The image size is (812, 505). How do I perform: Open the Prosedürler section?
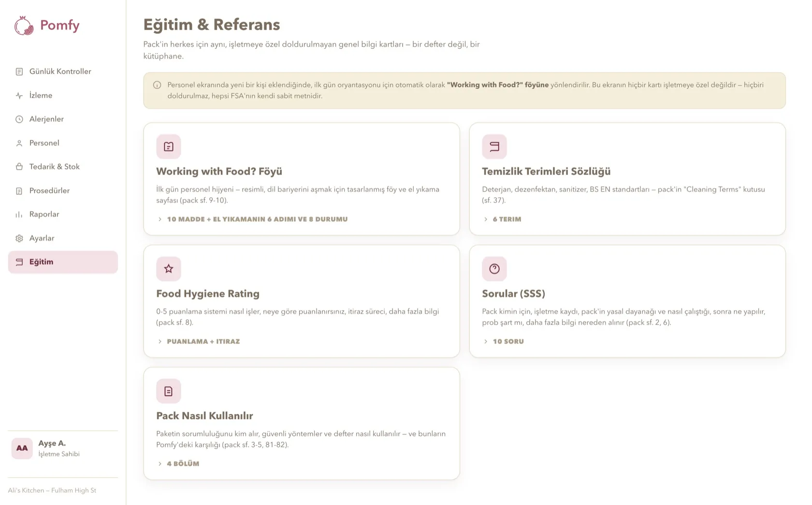coord(63,191)
